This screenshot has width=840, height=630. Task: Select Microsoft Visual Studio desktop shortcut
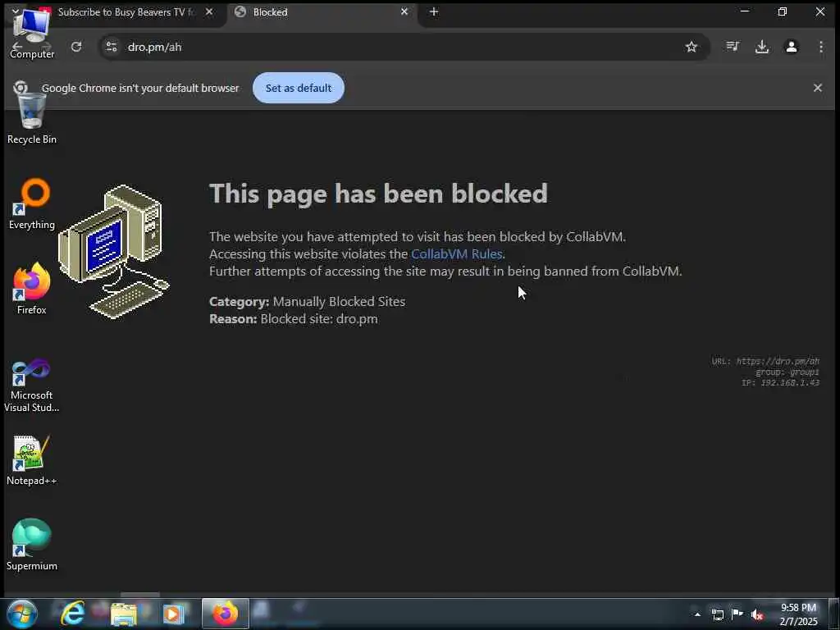[x=32, y=386]
